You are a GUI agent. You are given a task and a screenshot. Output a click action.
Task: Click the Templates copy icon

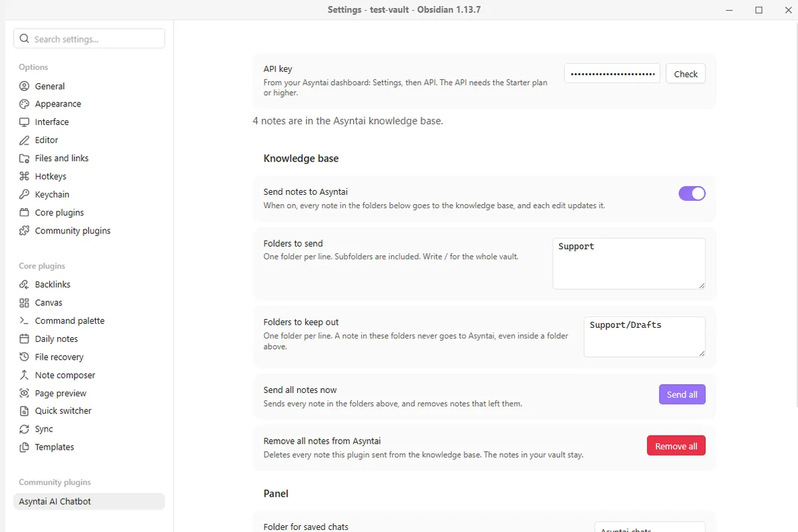tap(25, 447)
